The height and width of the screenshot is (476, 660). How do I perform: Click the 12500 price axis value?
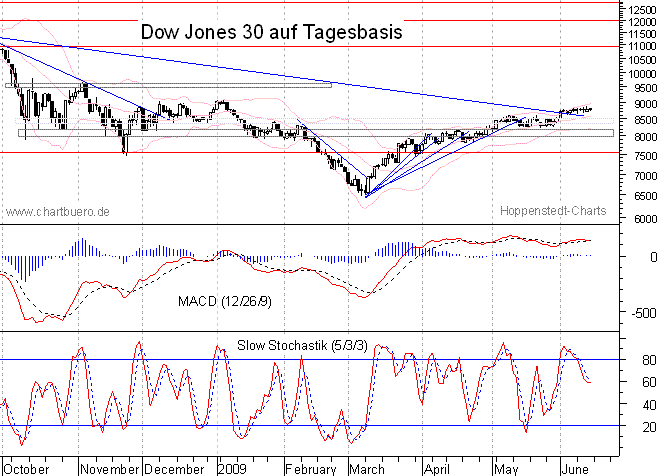(642, 10)
